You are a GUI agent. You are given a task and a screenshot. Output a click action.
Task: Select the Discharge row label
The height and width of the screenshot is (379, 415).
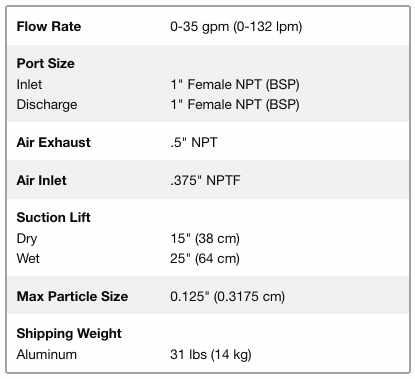[x=47, y=104]
